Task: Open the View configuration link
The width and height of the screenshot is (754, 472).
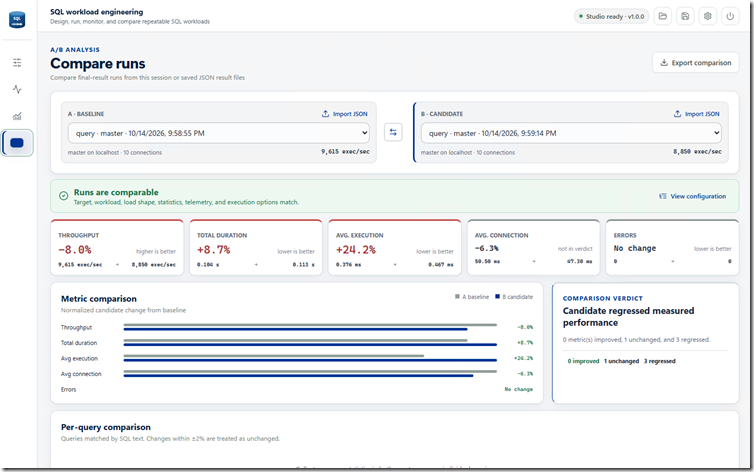Action: 692,196
